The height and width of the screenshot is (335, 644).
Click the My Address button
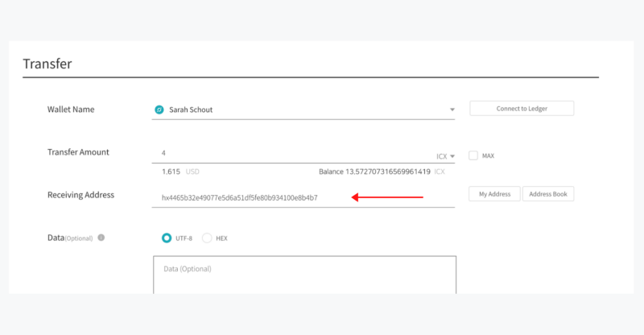point(494,194)
